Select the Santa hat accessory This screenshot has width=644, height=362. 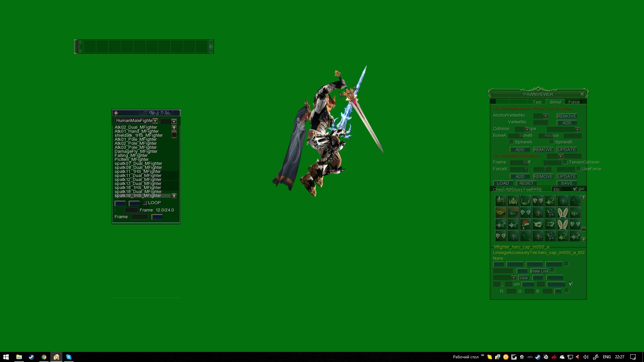[525, 225]
